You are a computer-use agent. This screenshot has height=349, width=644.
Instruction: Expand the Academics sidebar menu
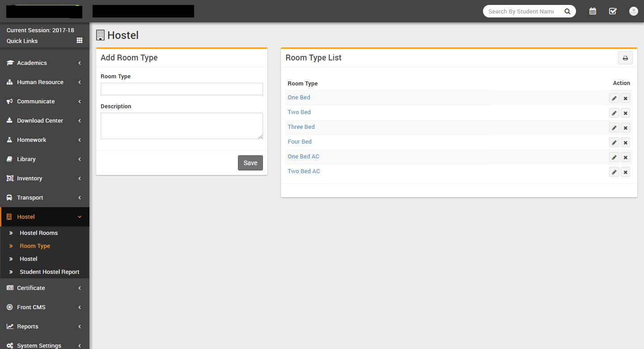[44, 63]
